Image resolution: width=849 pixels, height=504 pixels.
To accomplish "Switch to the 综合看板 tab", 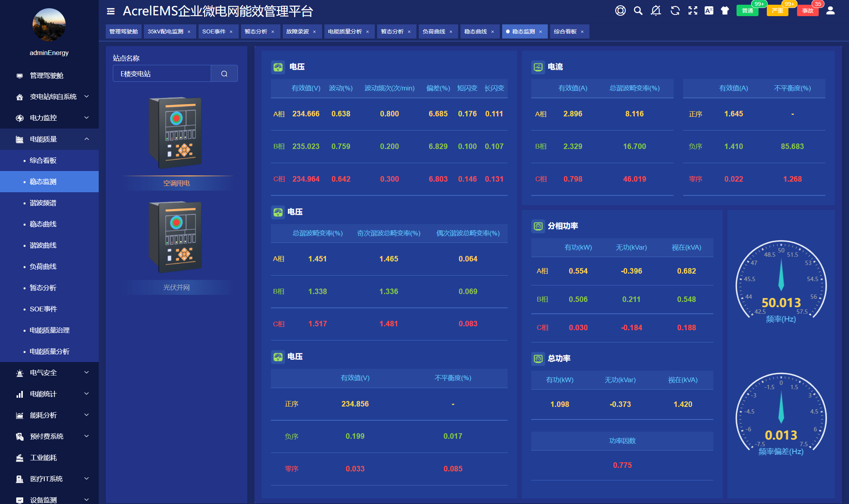I will [x=565, y=31].
